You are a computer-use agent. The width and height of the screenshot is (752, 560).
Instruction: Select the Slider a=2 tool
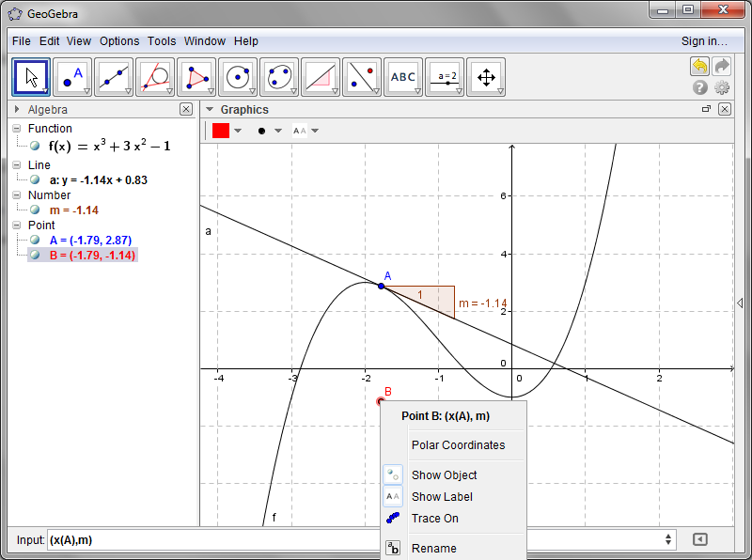pyautogui.click(x=445, y=77)
